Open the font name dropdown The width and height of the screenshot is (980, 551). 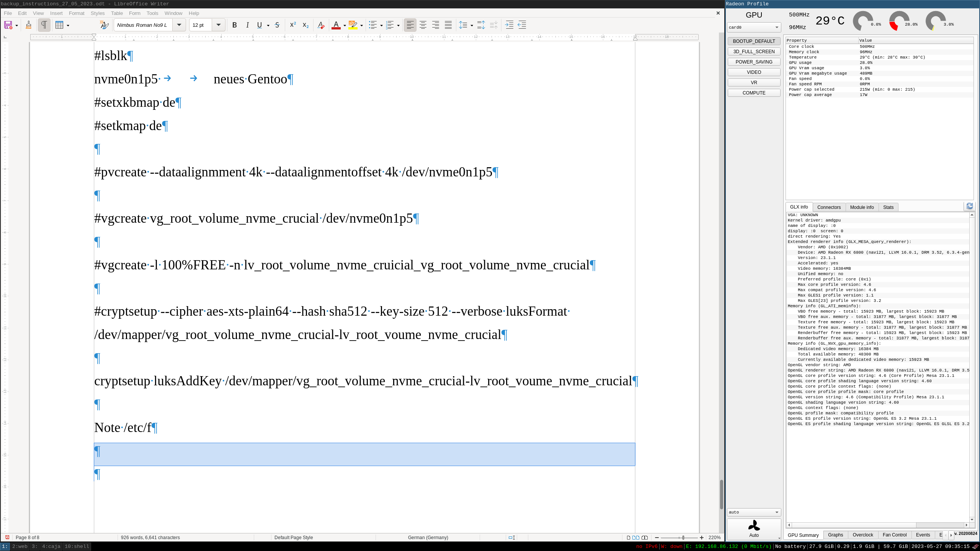coord(179,25)
